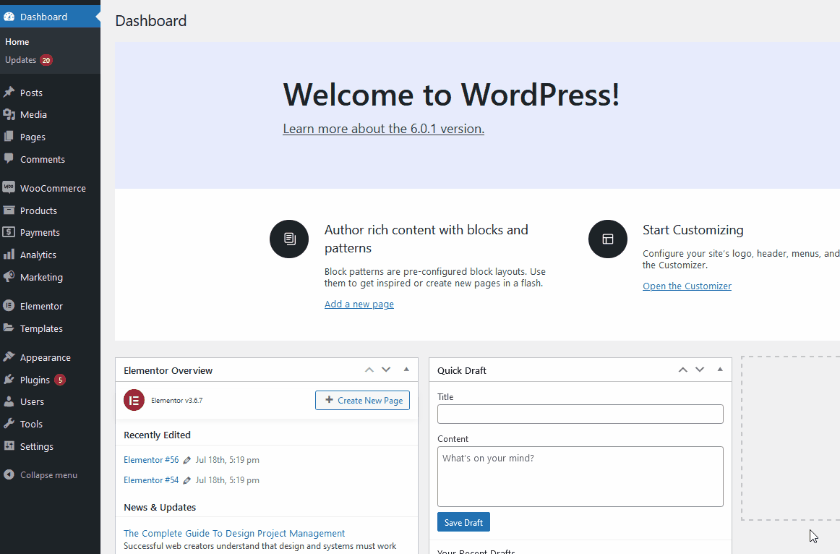Click the Tools wrench icon
The width and height of the screenshot is (840, 554).
[9, 423]
